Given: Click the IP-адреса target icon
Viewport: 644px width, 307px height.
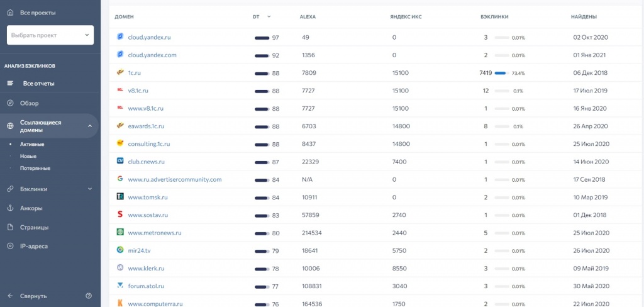Looking at the screenshot, I should [10, 246].
